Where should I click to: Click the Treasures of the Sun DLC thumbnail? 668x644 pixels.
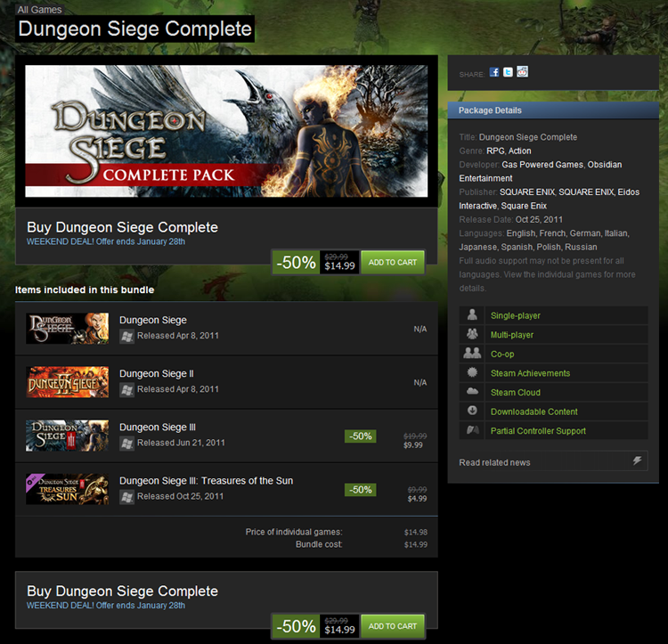coord(67,489)
